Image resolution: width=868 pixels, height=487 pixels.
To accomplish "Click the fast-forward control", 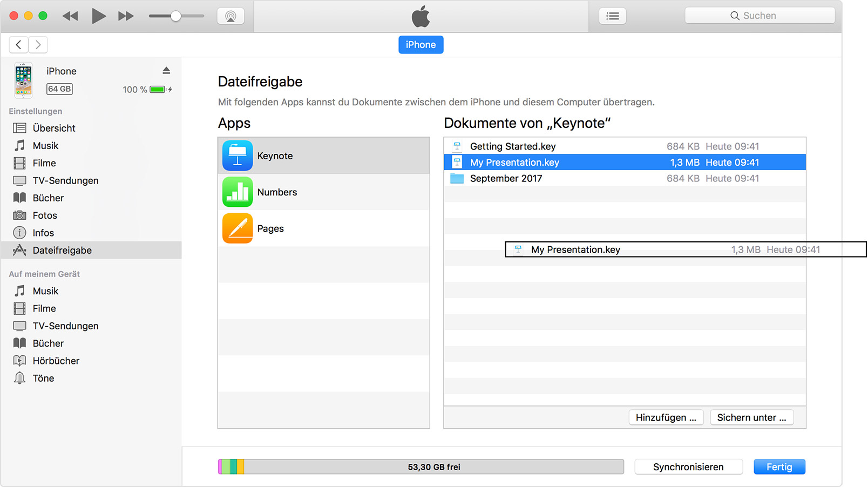I will pyautogui.click(x=125, y=16).
